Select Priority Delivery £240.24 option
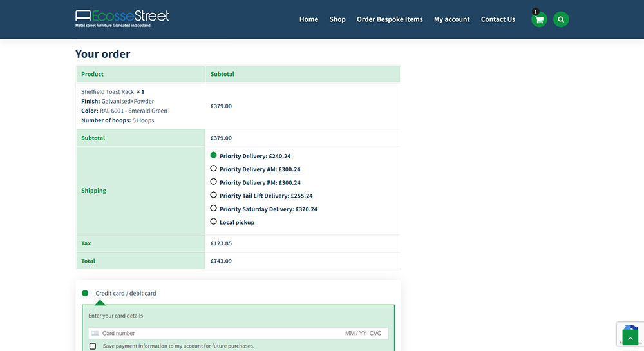This screenshot has width=644, height=351. pyautogui.click(x=213, y=155)
